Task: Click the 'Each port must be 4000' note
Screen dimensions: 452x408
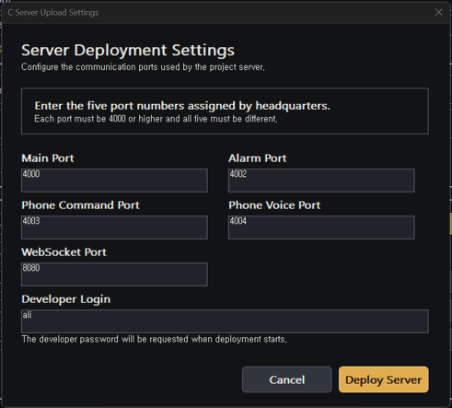Action: (156, 119)
